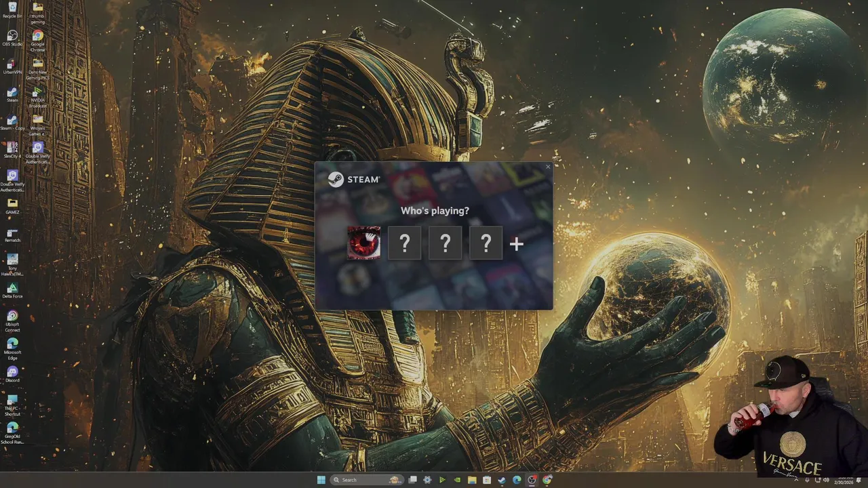Open the Wroyals Games folder on desktop
868x488 pixels.
(x=37, y=125)
